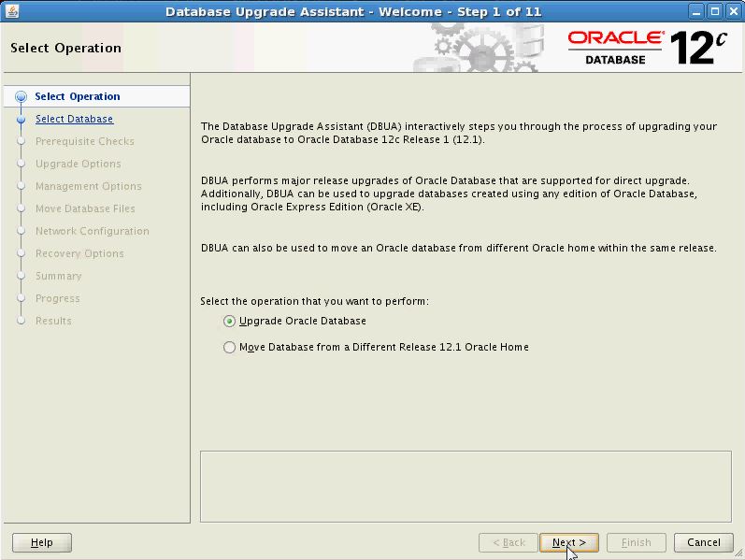Click the Management Options step
745x560 pixels.
point(89,186)
